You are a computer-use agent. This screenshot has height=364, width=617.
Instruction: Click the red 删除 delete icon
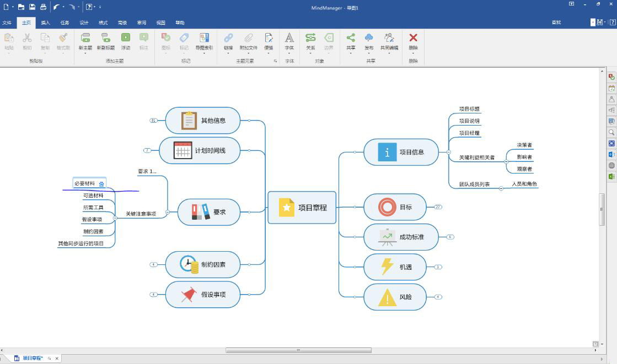pyautogui.click(x=413, y=38)
